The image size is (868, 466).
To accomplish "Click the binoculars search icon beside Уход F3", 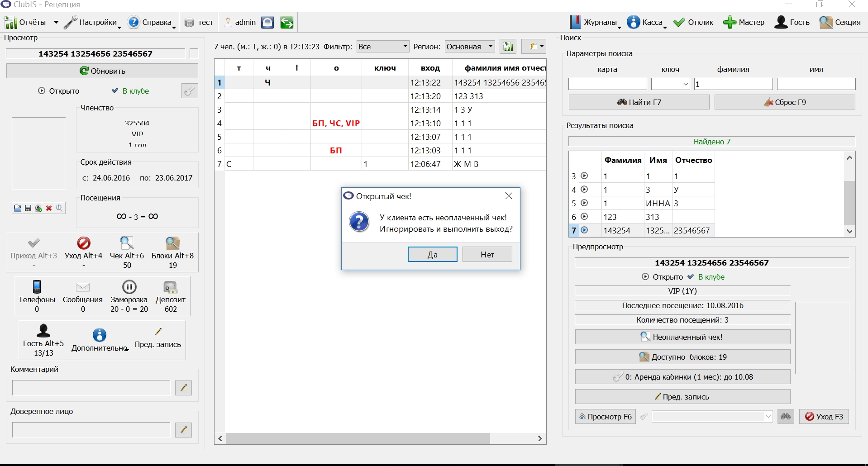I will [786, 417].
